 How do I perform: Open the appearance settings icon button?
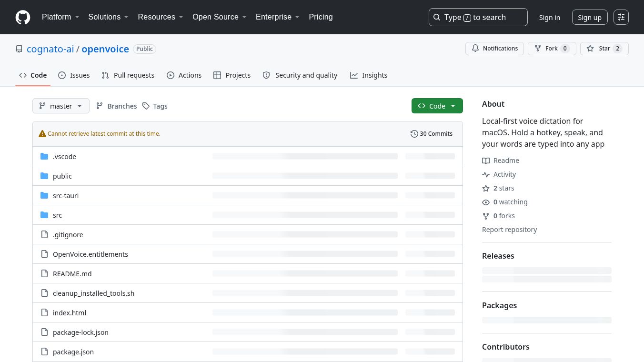pos(621,17)
